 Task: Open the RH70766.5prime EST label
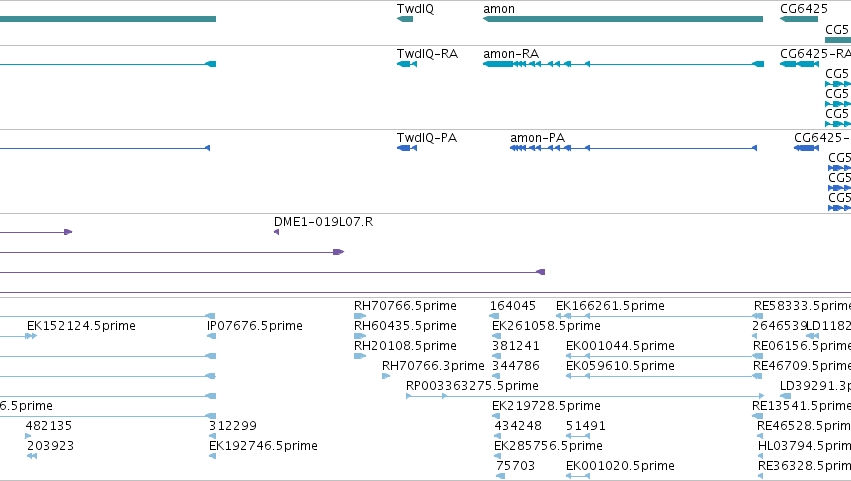pyautogui.click(x=405, y=306)
